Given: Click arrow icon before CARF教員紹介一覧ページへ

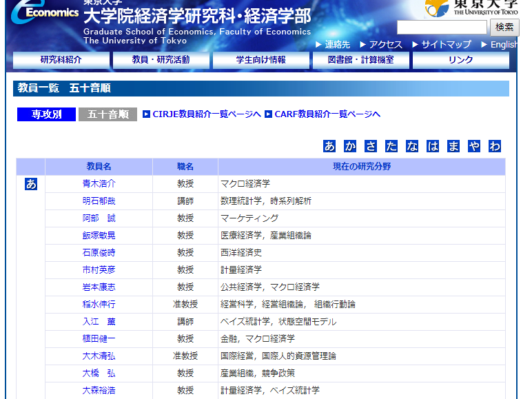Looking at the screenshot, I should coord(268,114).
